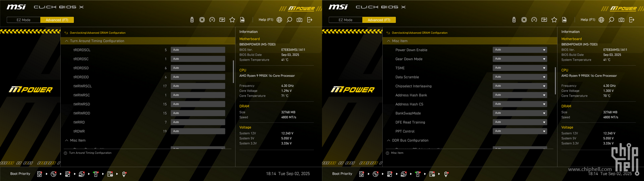Click Overclocking breadcrumb path in right BIOS screen
Viewport: 644px width, 181px height.
pyautogui.click(x=420, y=33)
